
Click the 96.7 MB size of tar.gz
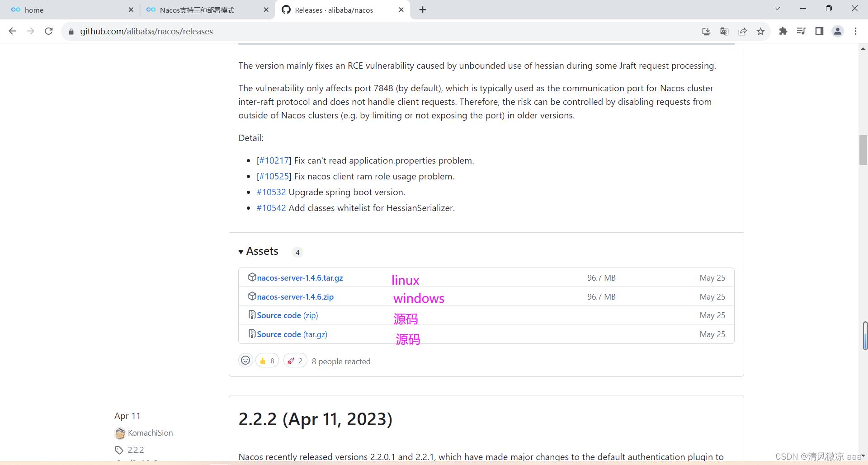[x=601, y=278]
